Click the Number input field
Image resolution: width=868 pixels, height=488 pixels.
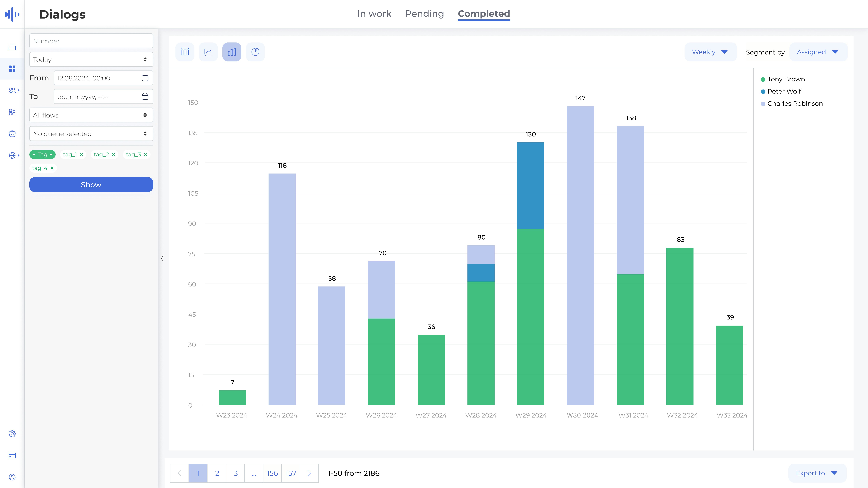pos(91,41)
